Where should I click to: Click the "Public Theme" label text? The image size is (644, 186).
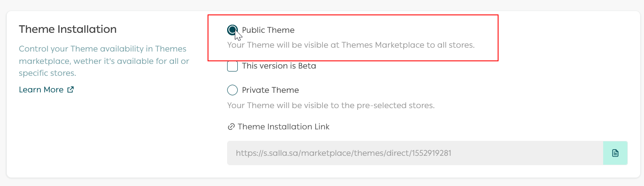(x=268, y=30)
